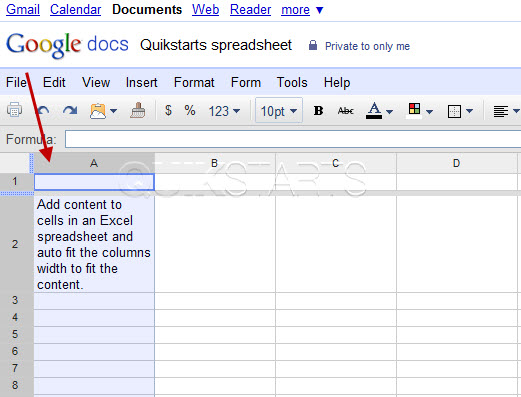The width and height of the screenshot is (521, 397).
Task: Open the borders dropdown arrow
Action: pos(469,111)
